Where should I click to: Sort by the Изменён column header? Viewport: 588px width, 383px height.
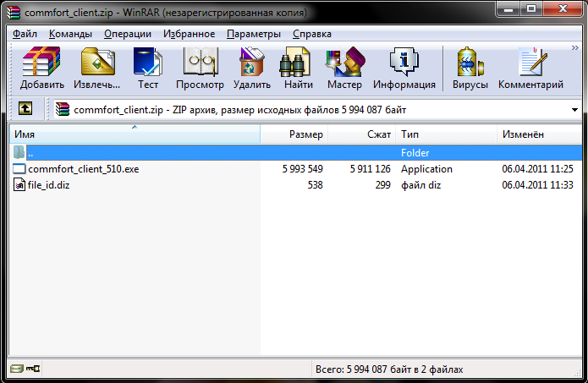[x=539, y=134]
